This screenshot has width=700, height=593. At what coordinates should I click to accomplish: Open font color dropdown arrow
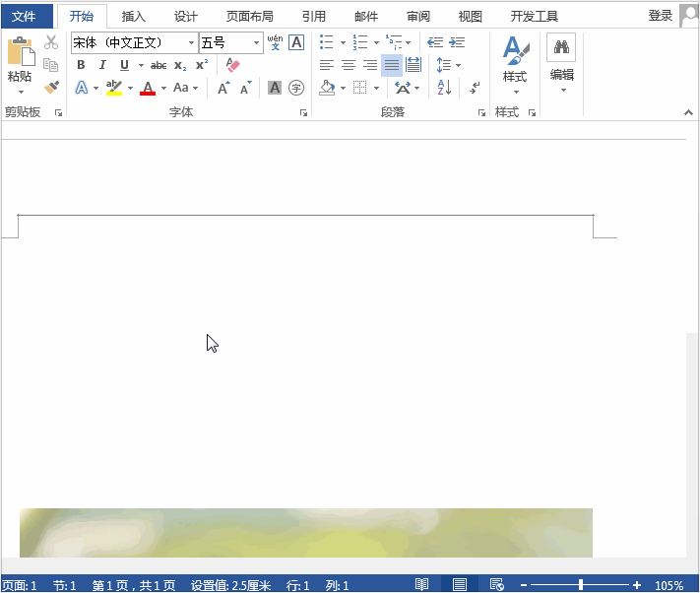163,88
